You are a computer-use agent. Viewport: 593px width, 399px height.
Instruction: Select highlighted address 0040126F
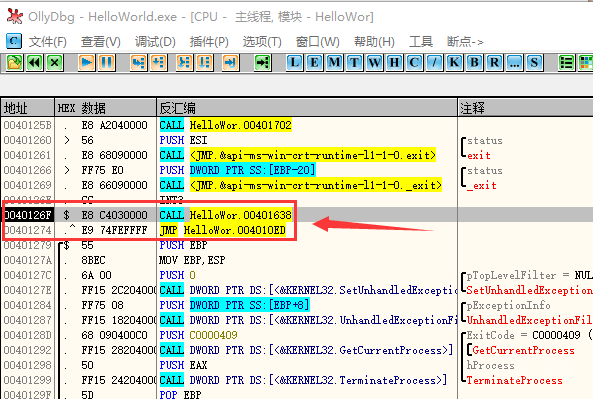pos(27,215)
